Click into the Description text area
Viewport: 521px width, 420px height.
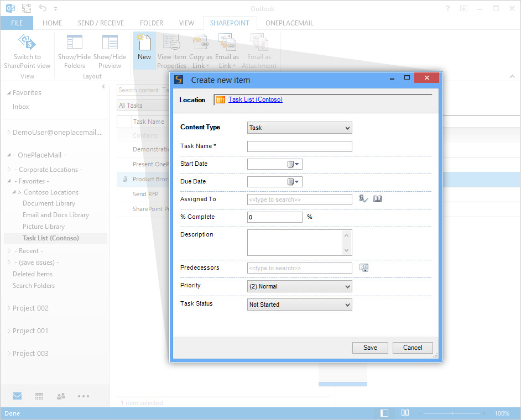tap(299, 243)
